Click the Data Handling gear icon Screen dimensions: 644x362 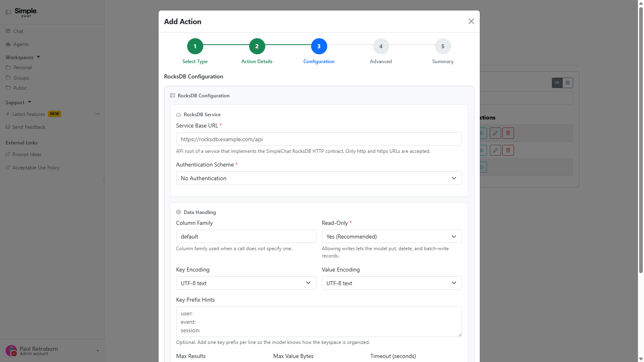tap(179, 212)
